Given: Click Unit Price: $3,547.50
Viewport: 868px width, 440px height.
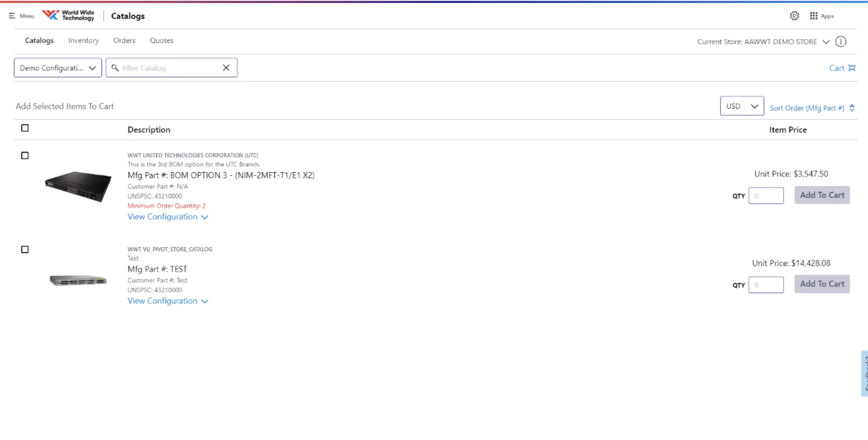Looking at the screenshot, I should tap(791, 174).
